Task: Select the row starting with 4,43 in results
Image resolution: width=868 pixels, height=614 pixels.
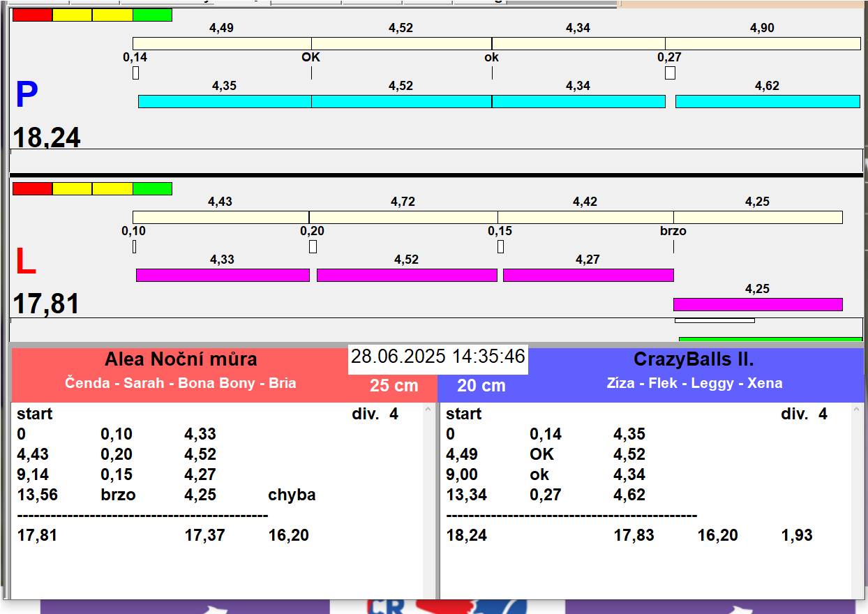Action: click(x=117, y=454)
